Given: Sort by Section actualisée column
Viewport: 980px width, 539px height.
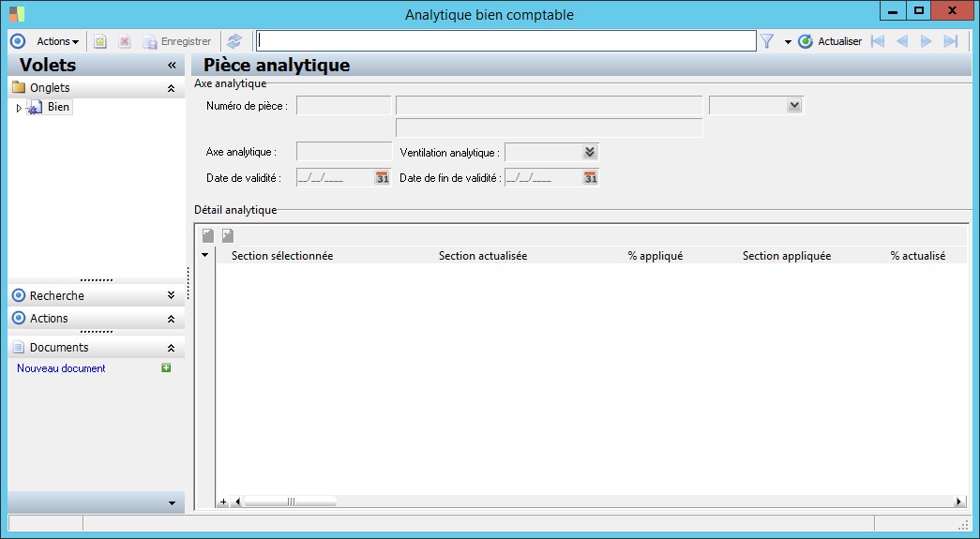Looking at the screenshot, I should tap(483, 256).
